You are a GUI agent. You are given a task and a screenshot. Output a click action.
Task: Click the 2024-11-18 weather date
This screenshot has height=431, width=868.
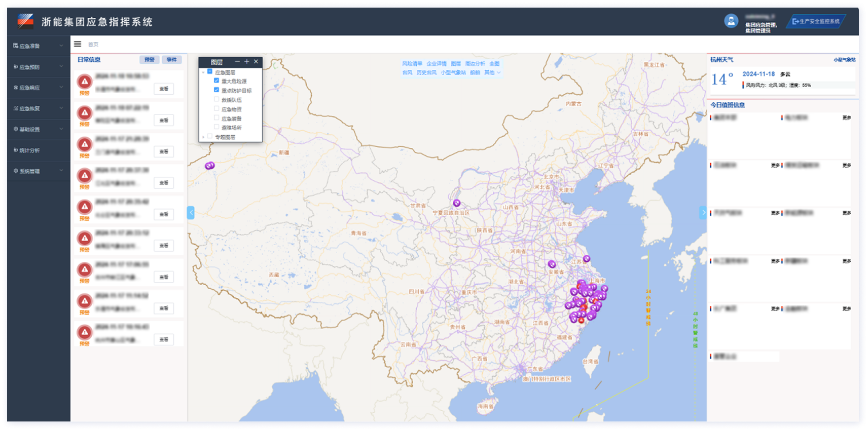[x=758, y=74]
